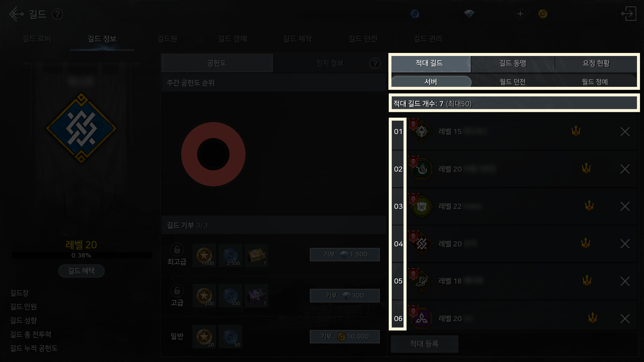Image resolution: width=644 pixels, height=362 pixels.
Task: Click the 기부 1,500 diamond donate button
Action: click(x=345, y=254)
